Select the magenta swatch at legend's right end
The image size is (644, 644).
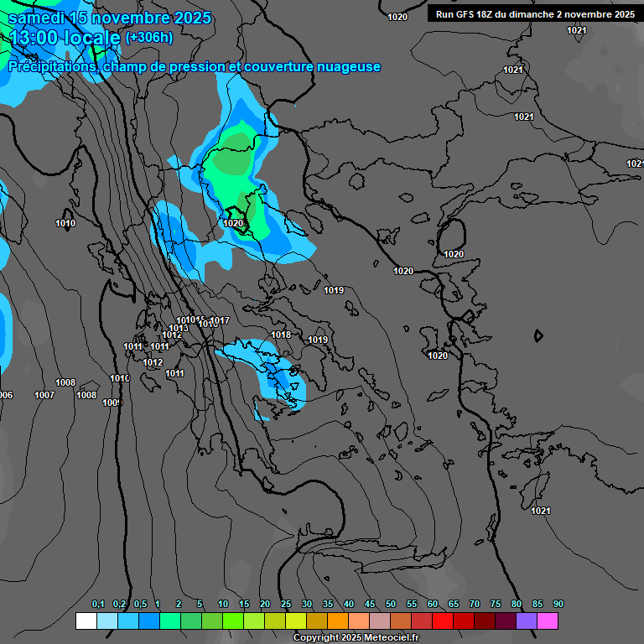pos(548,621)
